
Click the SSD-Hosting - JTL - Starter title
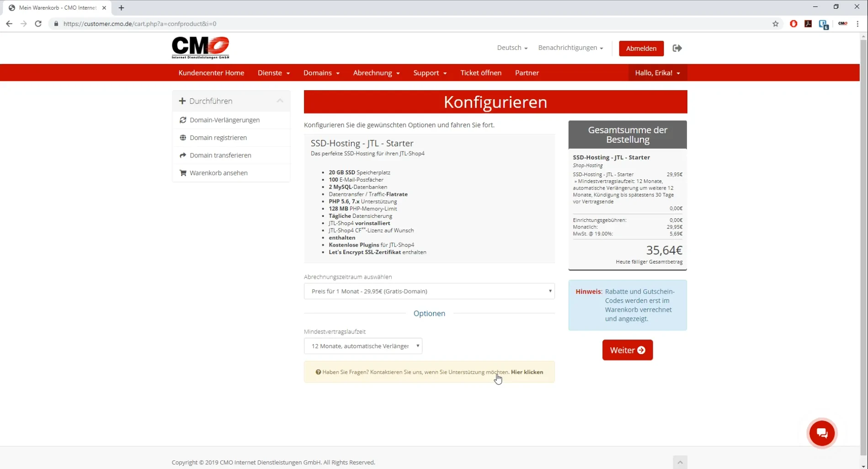(362, 143)
